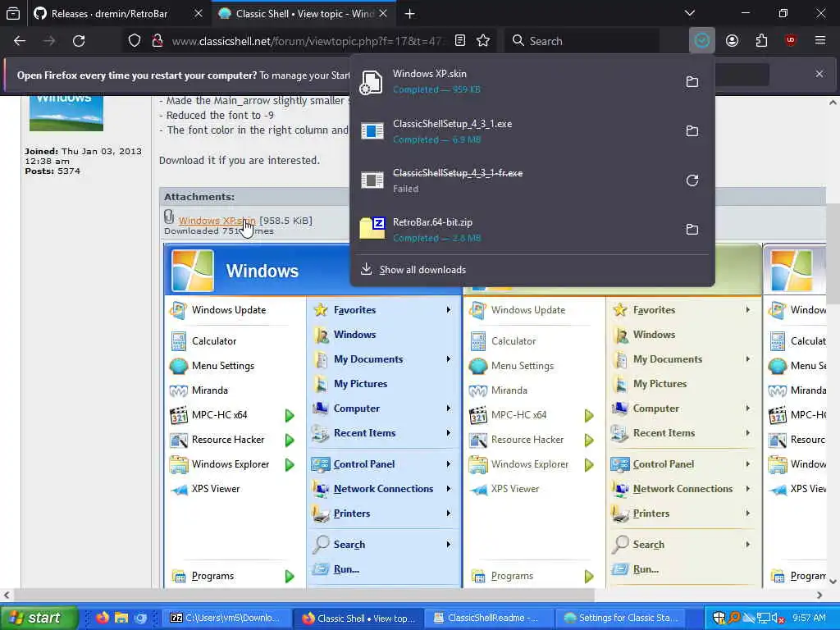Open the uBlock Origin extension icon
This screenshot has height=630, width=840.
tap(791, 41)
